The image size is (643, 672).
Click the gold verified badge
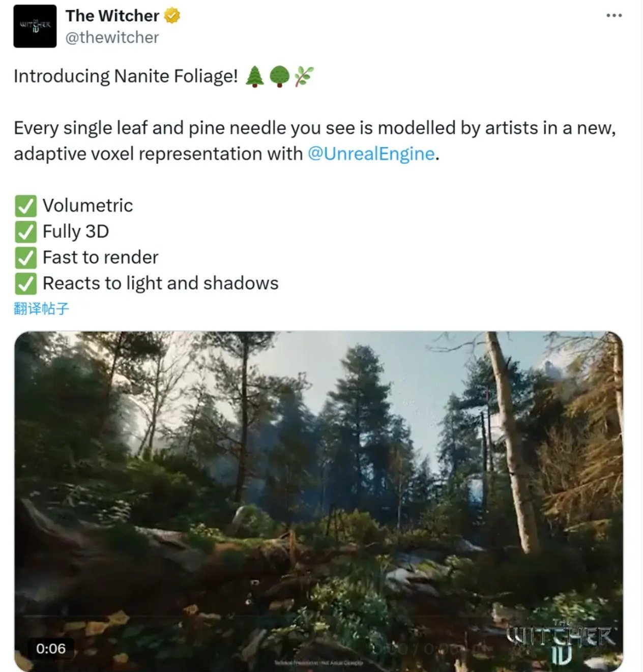tap(172, 16)
